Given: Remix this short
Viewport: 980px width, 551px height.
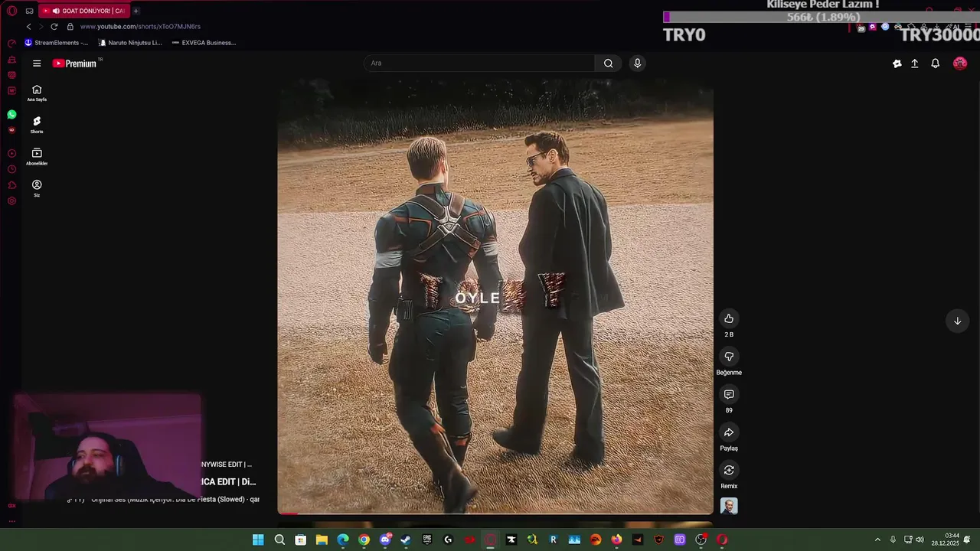Looking at the screenshot, I should click(729, 470).
